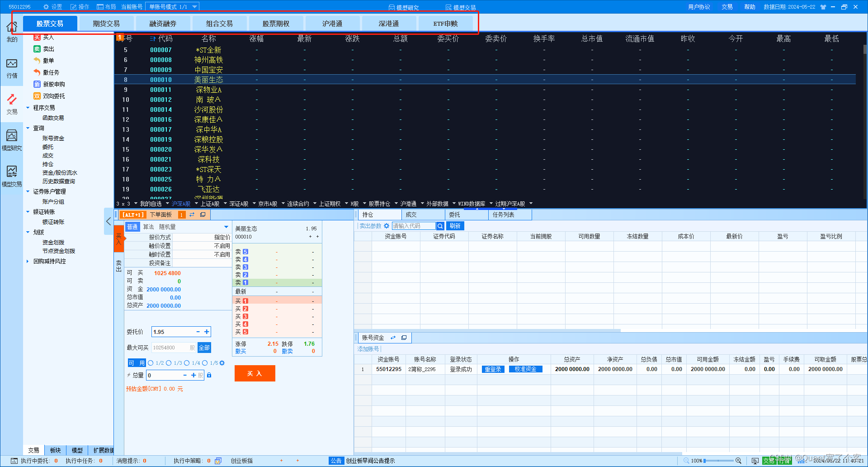Pop out the 下单面板 panel window icon
Image resolution: width=868 pixels, height=467 pixels.
(x=203, y=214)
